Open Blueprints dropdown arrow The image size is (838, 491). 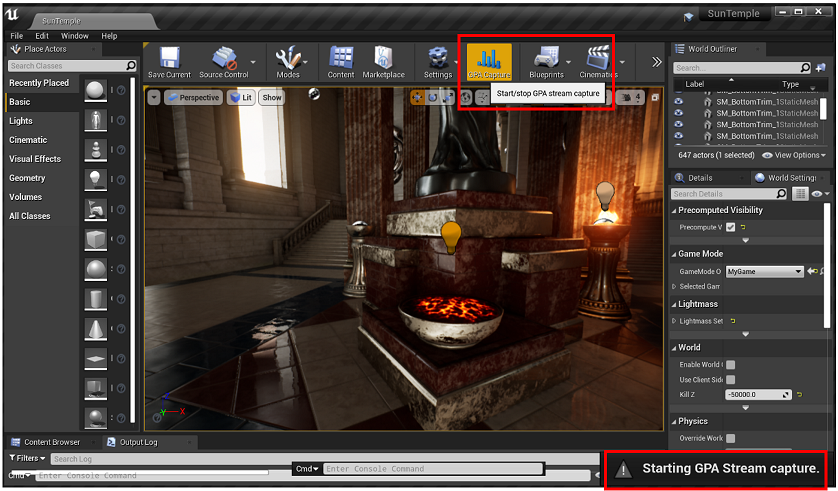pos(569,62)
